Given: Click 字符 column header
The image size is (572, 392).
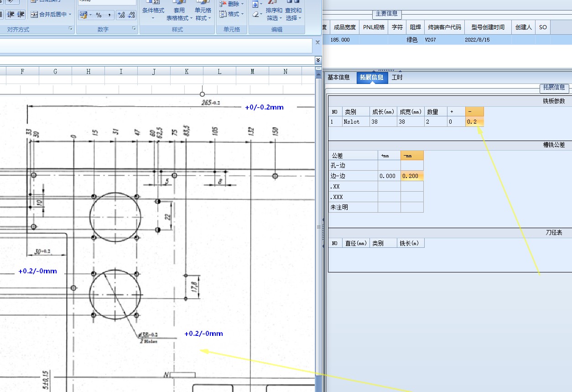Looking at the screenshot, I should pyautogui.click(x=397, y=27).
